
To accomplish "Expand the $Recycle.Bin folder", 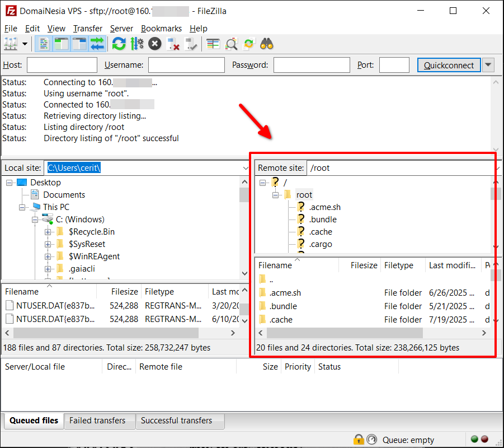I will click(48, 232).
